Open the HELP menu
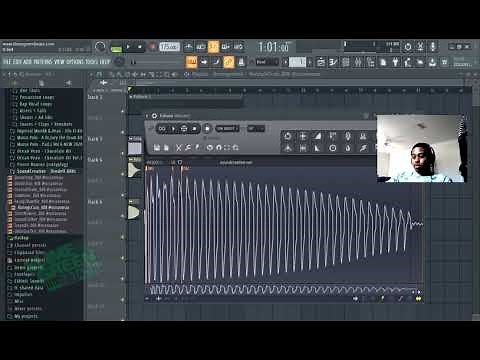Screen dimensions: 480x360 (x=105, y=62)
